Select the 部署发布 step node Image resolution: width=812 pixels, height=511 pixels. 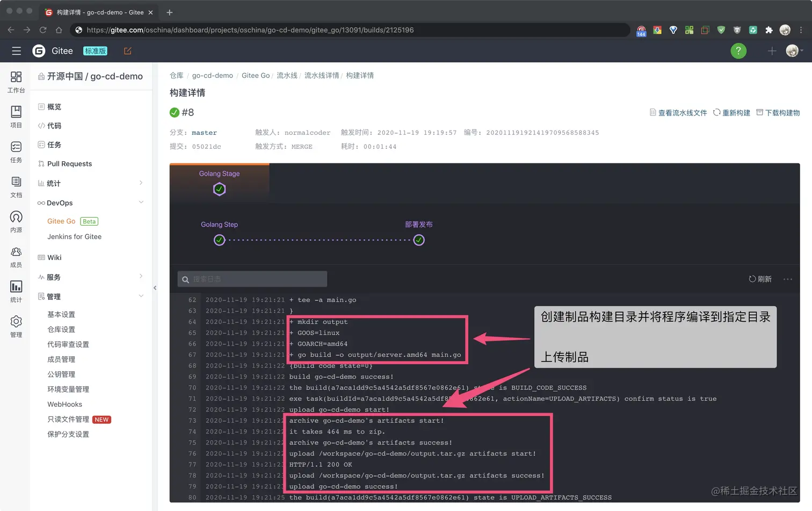419,240
